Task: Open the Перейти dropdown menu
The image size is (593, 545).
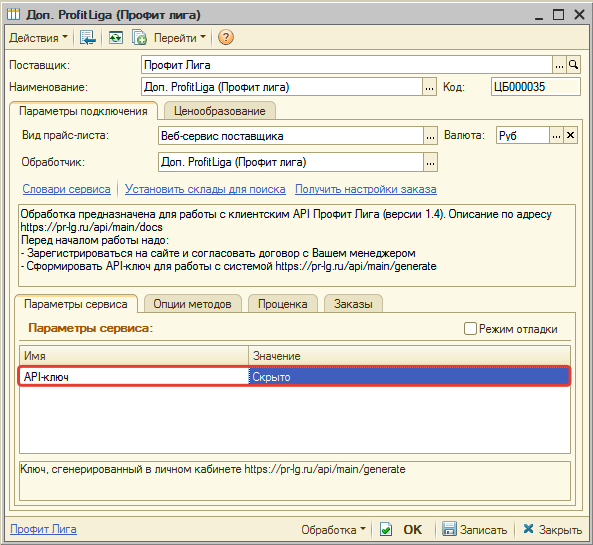Action: [179, 38]
